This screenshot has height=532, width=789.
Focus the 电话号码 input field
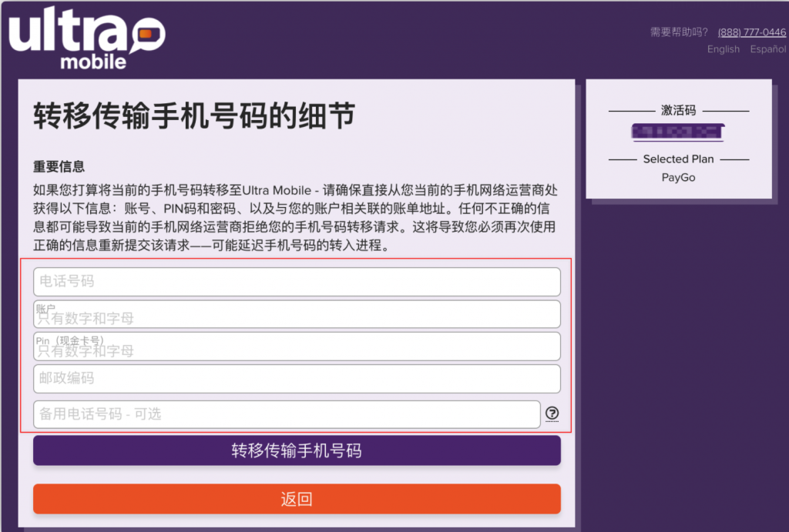[297, 282]
